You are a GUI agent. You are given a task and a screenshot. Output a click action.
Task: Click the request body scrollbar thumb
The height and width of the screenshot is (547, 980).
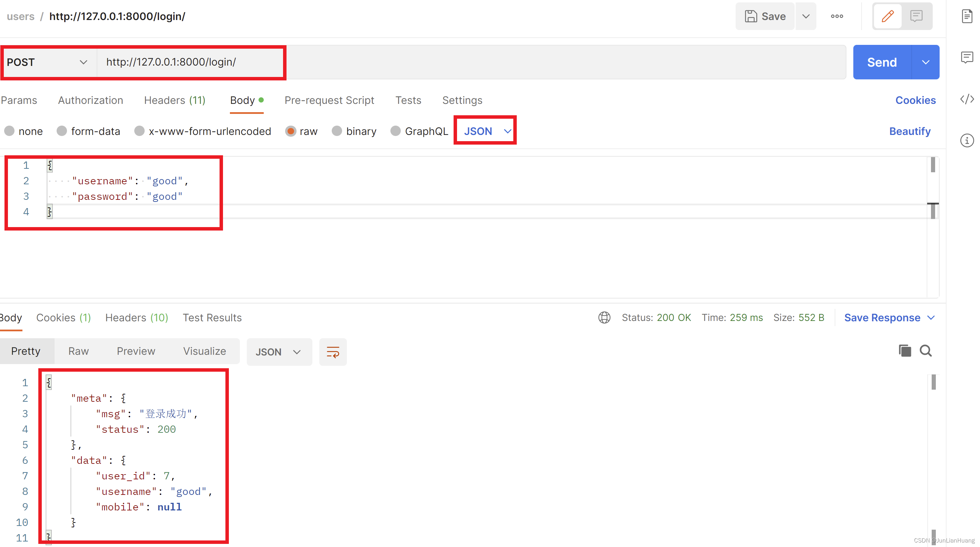(933, 165)
